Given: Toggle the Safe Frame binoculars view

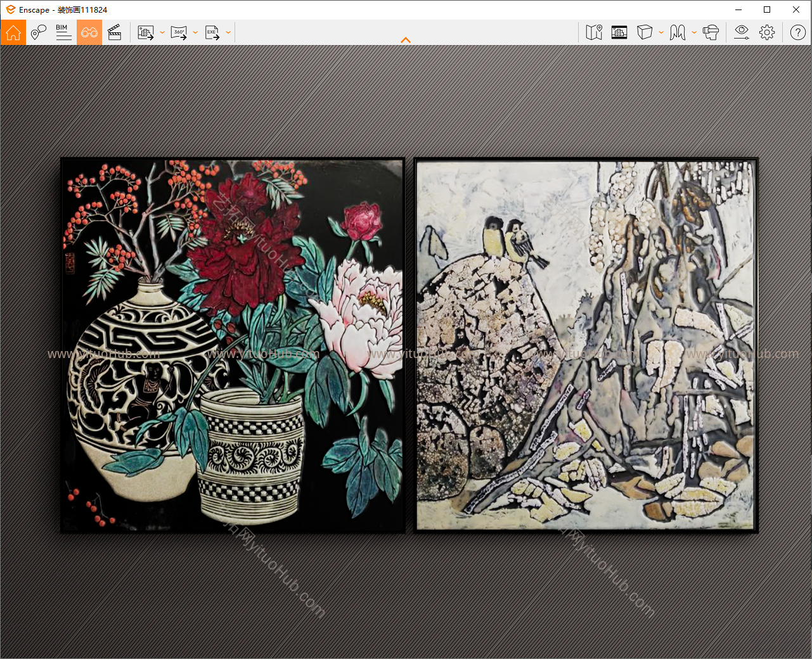Looking at the screenshot, I should click(x=89, y=32).
